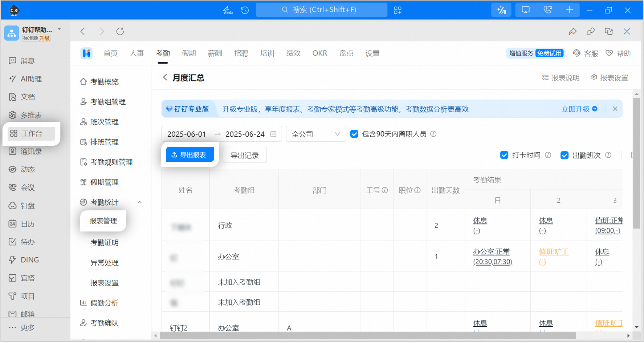Uncheck the 出勤班次 checkbox

coord(564,155)
